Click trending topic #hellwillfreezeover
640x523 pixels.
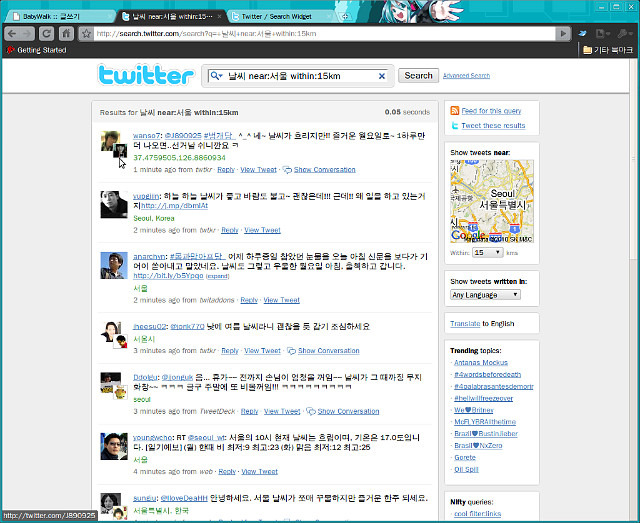[483, 398]
